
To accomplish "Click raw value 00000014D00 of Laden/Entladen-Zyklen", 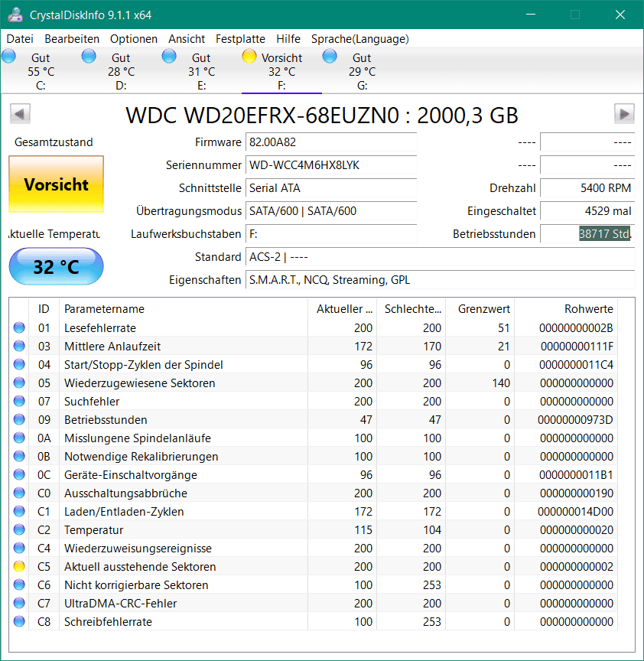I will [575, 511].
